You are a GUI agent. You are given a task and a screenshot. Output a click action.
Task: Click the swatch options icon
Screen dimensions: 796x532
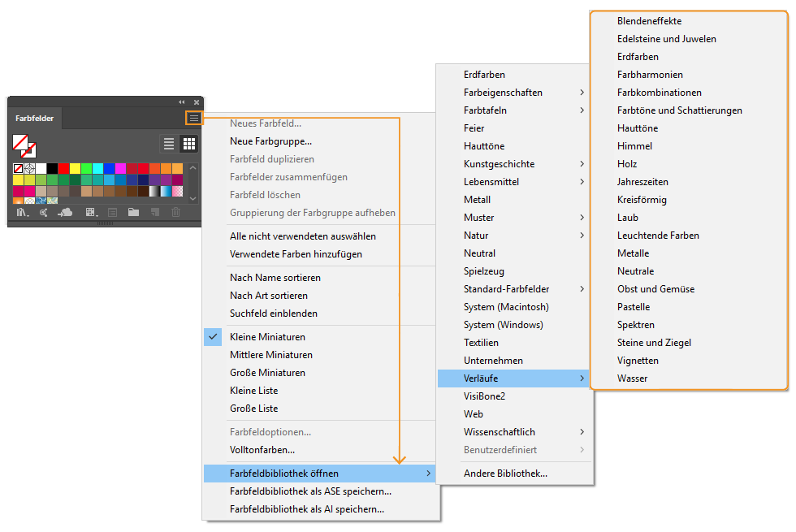(113, 212)
